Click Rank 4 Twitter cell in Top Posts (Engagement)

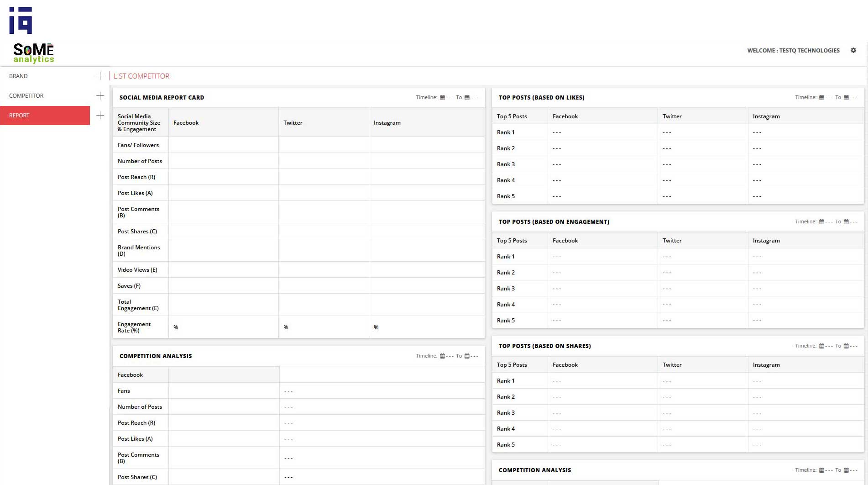(x=703, y=304)
